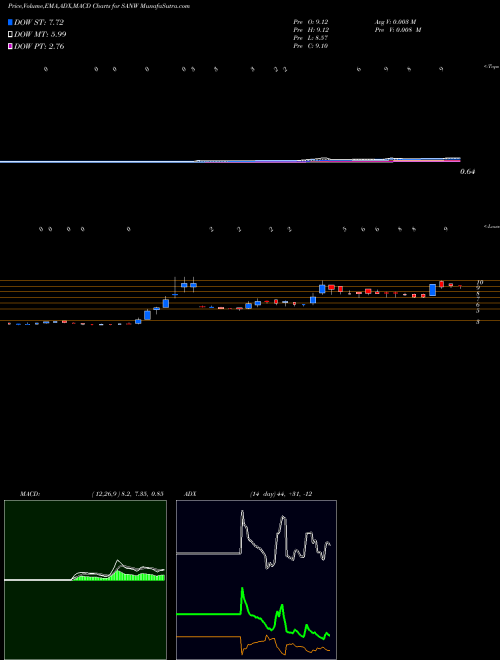500x660 pixels.
Task: Click the chart title mentioning SANW MunafaSutra.com
Action: pos(98,6)
